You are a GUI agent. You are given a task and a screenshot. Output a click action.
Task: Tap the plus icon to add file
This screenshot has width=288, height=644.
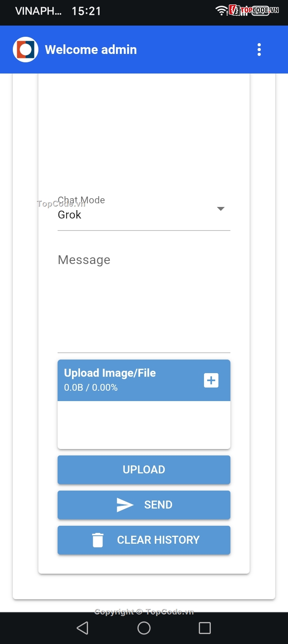coord(211,380)
